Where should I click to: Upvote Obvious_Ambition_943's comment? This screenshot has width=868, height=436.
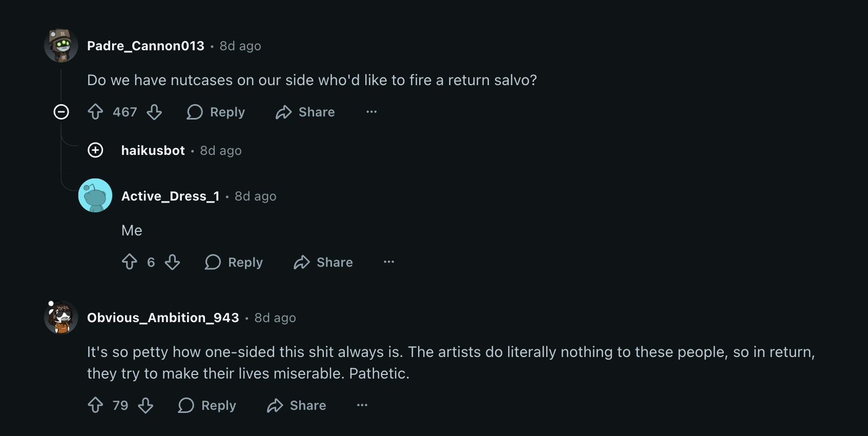pyautogui.click(x=95, y=405)
